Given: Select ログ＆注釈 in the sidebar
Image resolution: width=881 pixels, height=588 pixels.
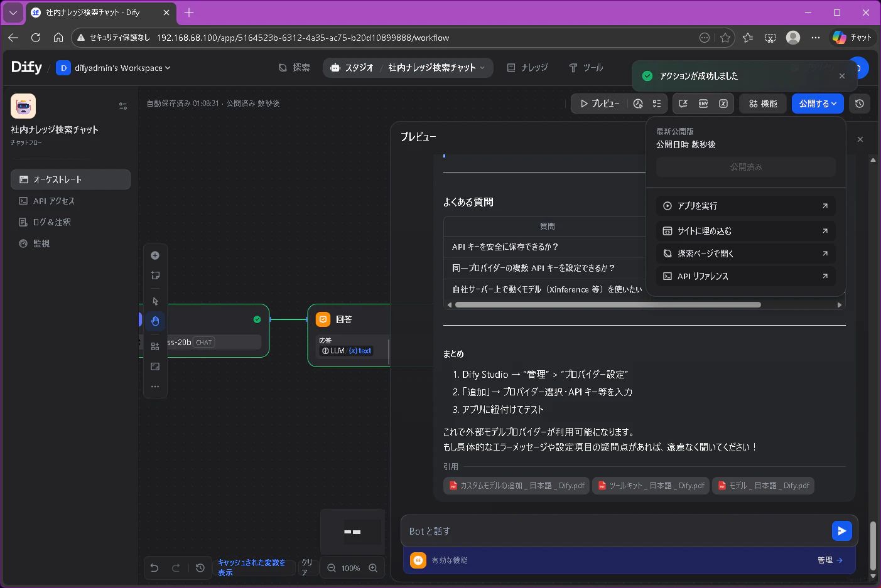Looking at the screenshot, I should coord(70,222).
